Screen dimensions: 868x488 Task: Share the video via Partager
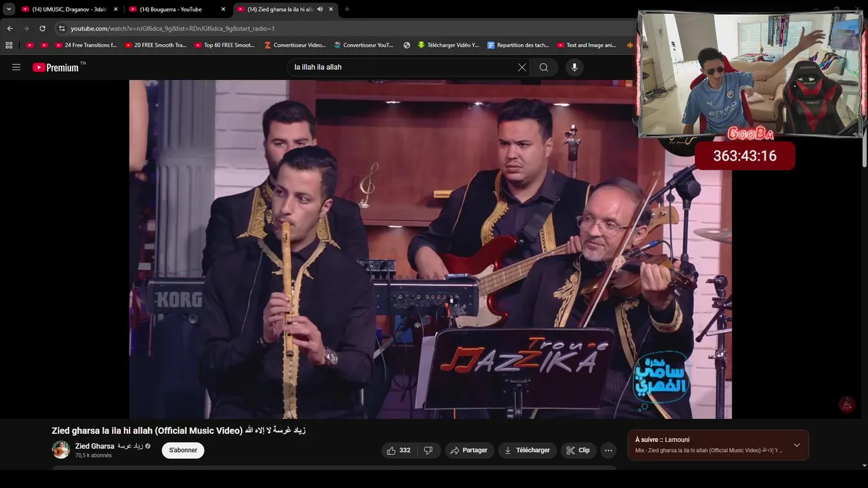click(x=469, y=450)
